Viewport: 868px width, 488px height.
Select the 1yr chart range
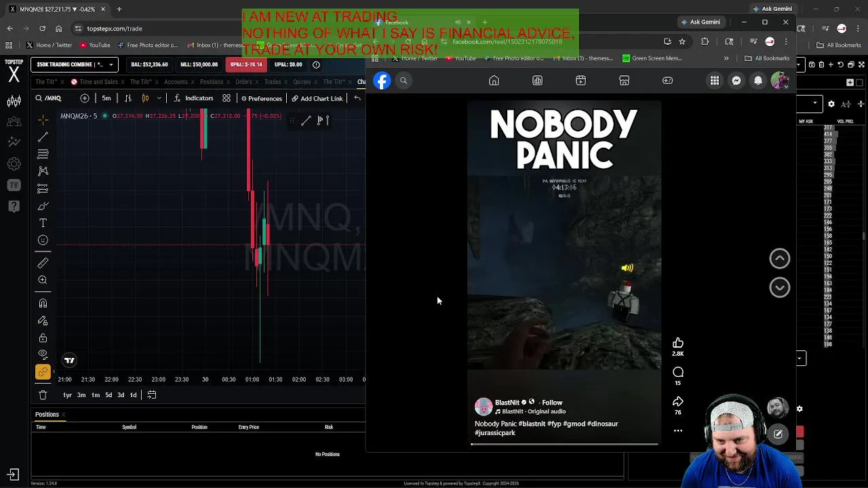67,395
